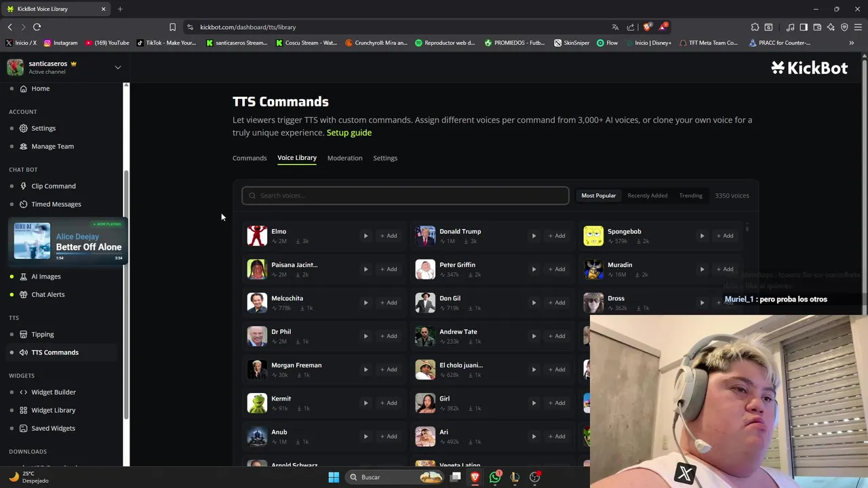Play the Donald Trump voice preview

534,236
